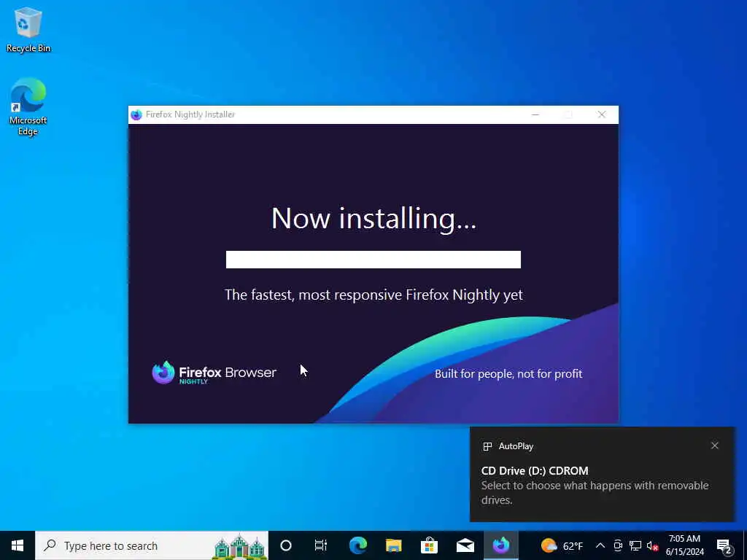Open the Mail app from taskbar

coord(465,545)
